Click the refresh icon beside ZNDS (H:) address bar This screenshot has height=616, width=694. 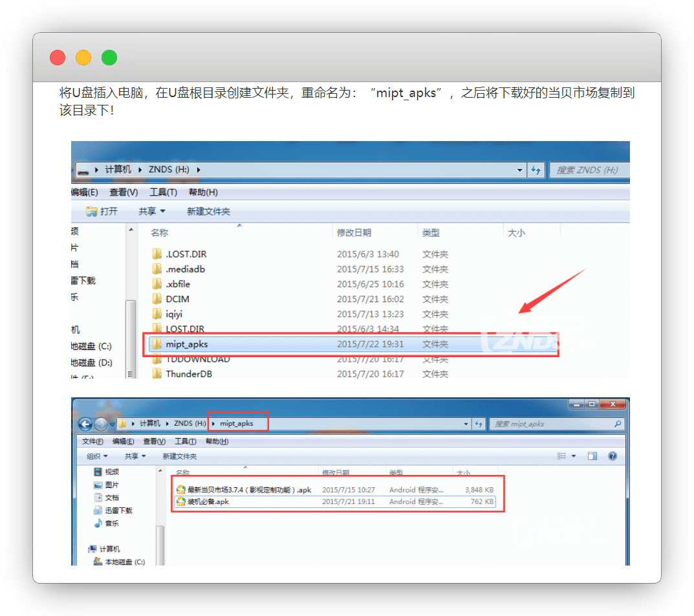[536, 170]
